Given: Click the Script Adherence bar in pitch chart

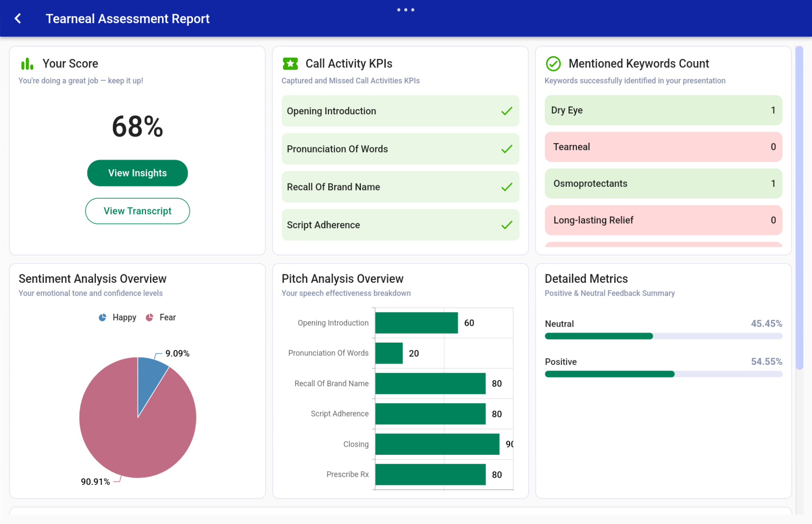Looking at the screenshot, I should pos(430,414).
